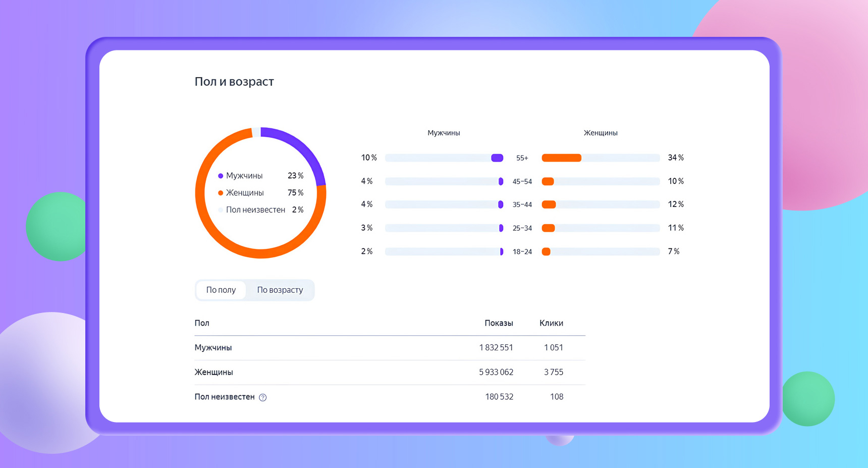Image resolution: width=868 pixels, height=468 pixels.
Task: Click the men's 45–54 purple bar
Action: click(501, 181)
